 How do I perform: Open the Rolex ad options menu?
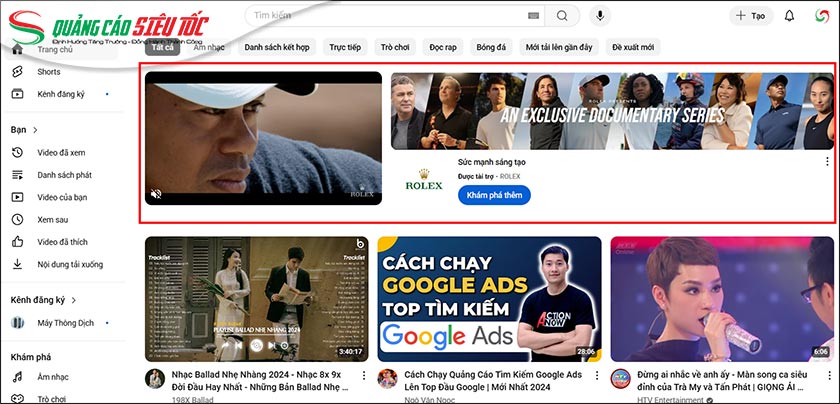click(x=827, y=162)
